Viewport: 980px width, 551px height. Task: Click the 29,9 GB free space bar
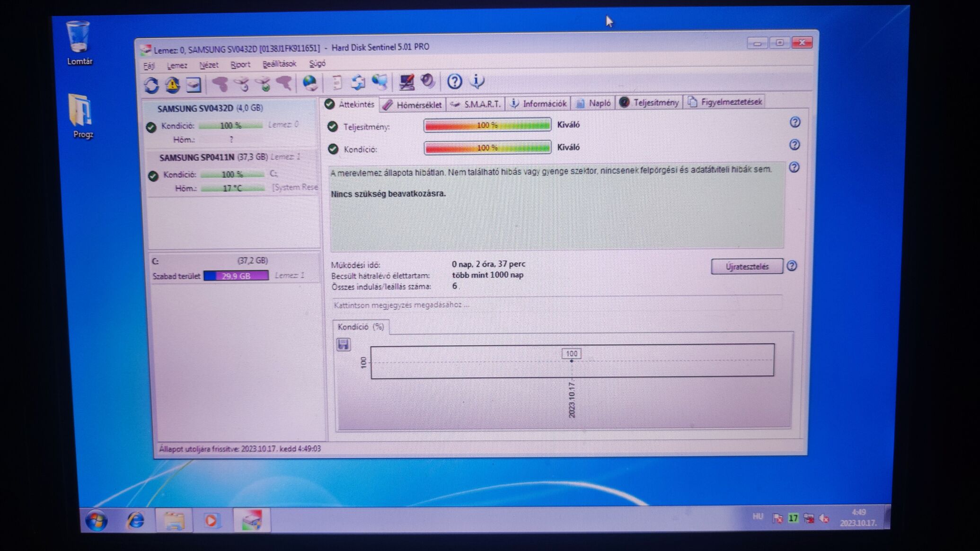pyautogui.click(x=236, y=276)
